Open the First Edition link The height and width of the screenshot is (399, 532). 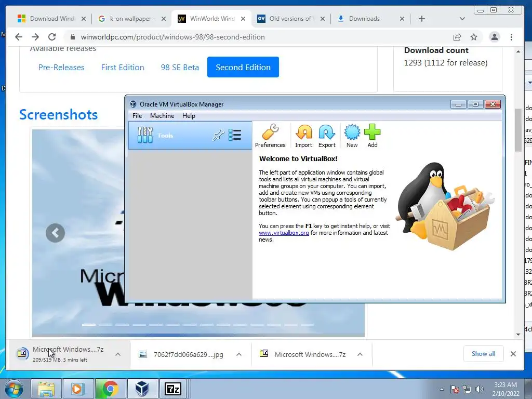pos(123,67)
